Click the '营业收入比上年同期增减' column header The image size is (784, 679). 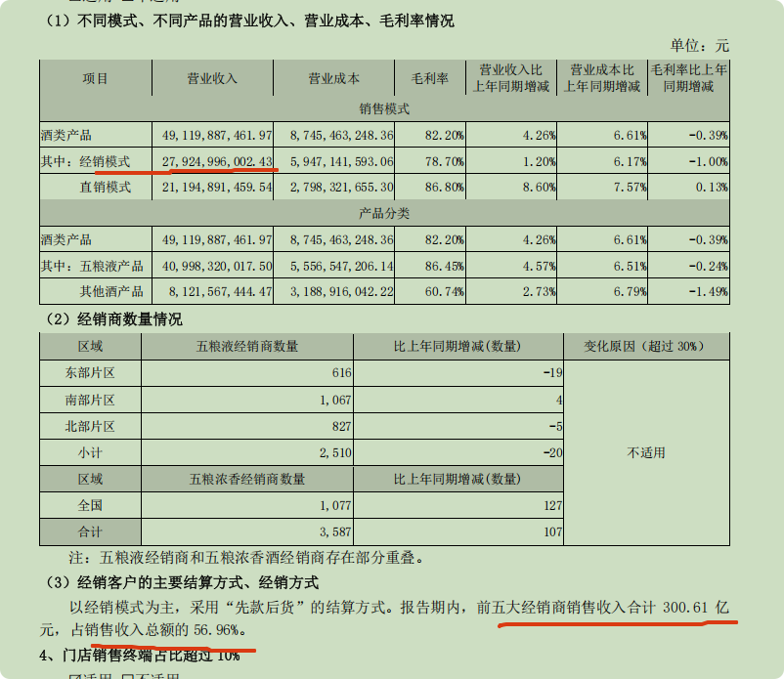pyautogui.click(x=510, y=78)
